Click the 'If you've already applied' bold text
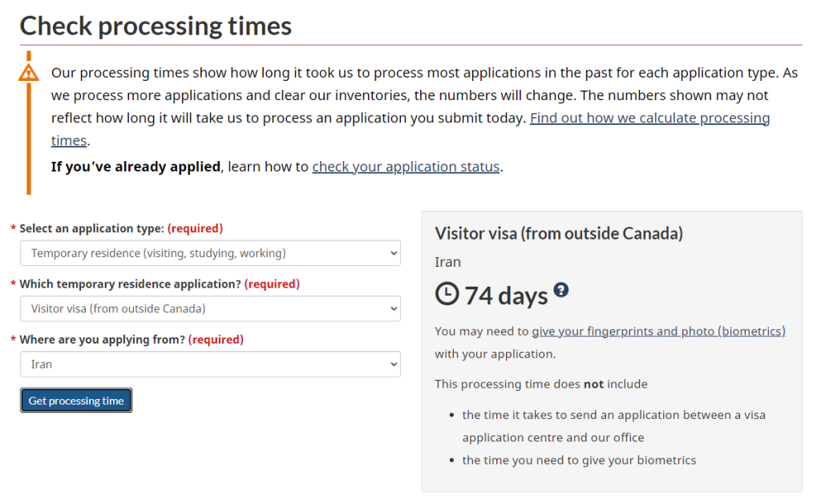 click(135, 167)
